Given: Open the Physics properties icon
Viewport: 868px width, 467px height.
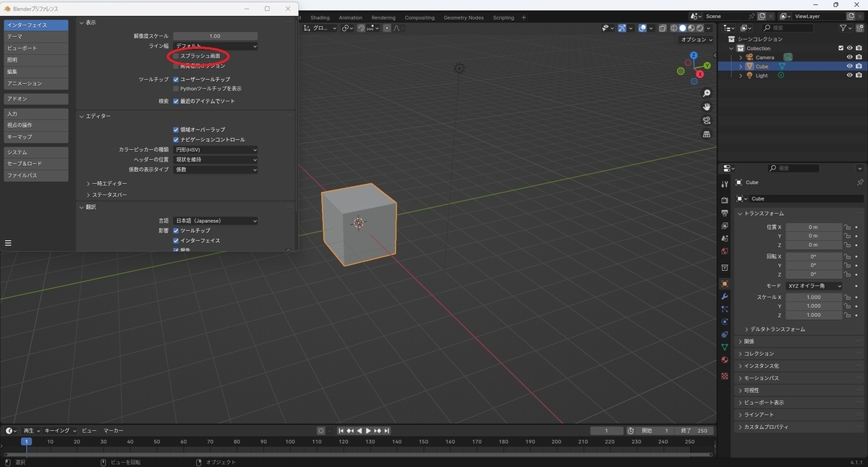Looking at the screenshot, I should (x=725, y=321).
